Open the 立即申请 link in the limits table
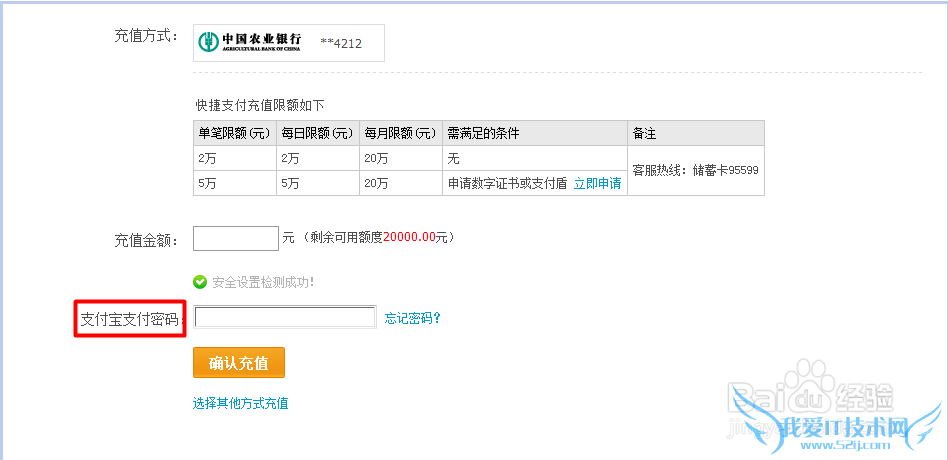This screenshot has height=460, width=948. (x=597, y=184)
